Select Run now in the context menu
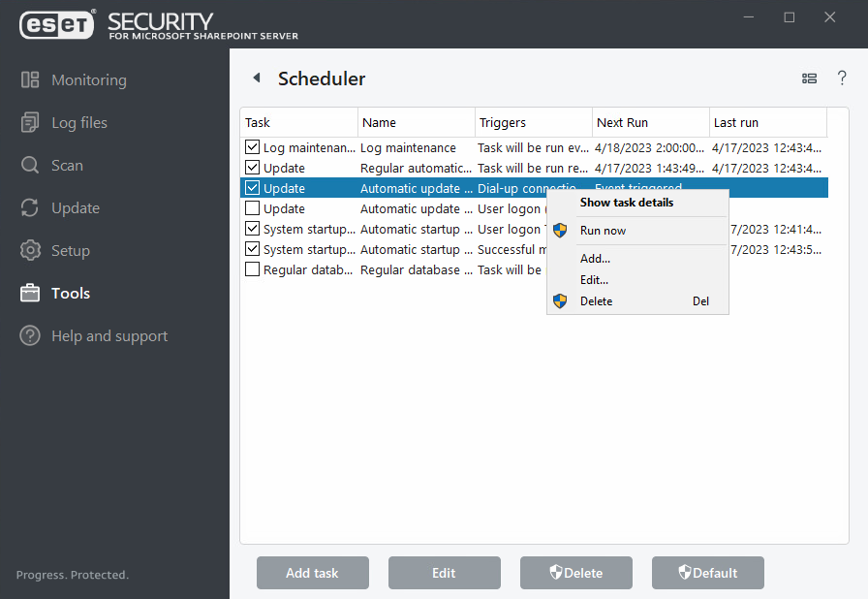The image size is (868, 599). click(603, 231)
